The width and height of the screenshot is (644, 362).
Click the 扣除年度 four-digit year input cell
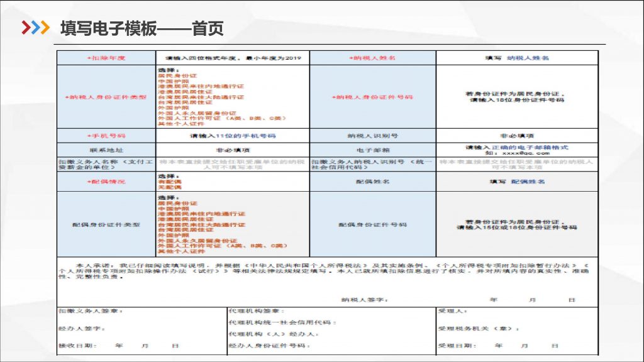click(233, 58)
